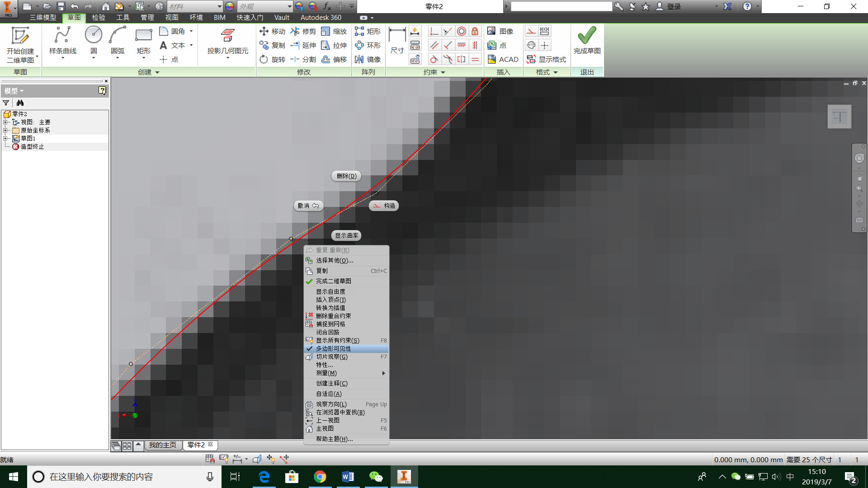The image size is (868, 488).
Task: Toggle 捕捉到网格 snap to grid
Action: (346, 324)
